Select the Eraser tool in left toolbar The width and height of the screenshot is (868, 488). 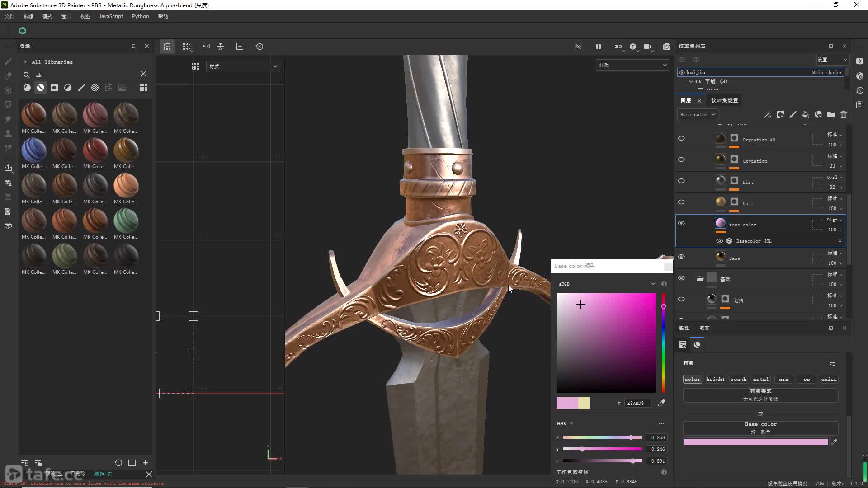[x=8, y=76]
